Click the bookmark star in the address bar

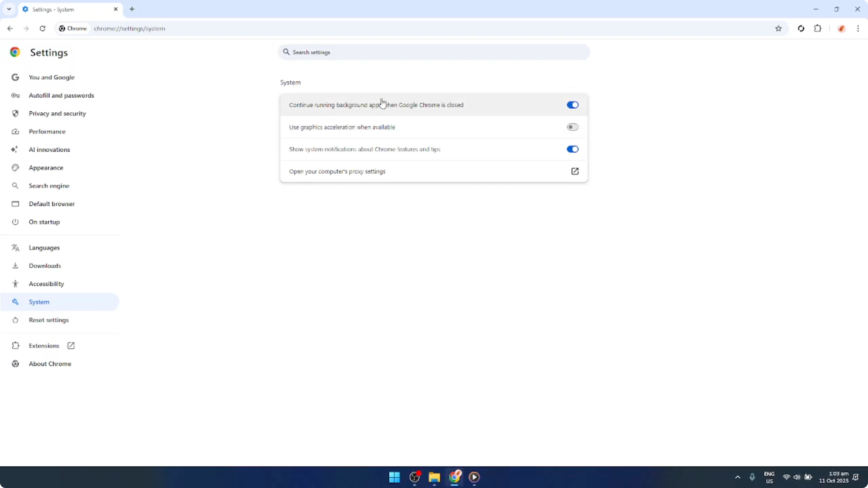pos(778,29)
